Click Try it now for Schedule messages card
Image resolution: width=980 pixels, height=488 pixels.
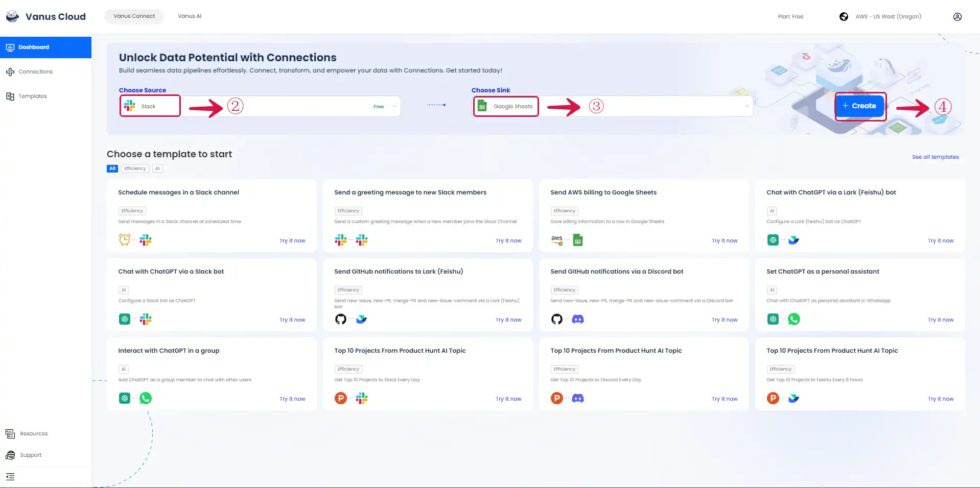[292, 240]
